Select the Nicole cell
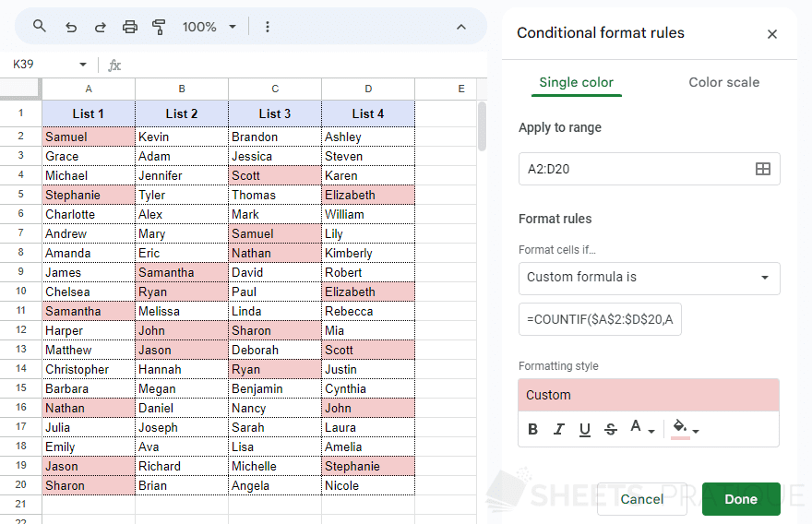 point(368,485)
